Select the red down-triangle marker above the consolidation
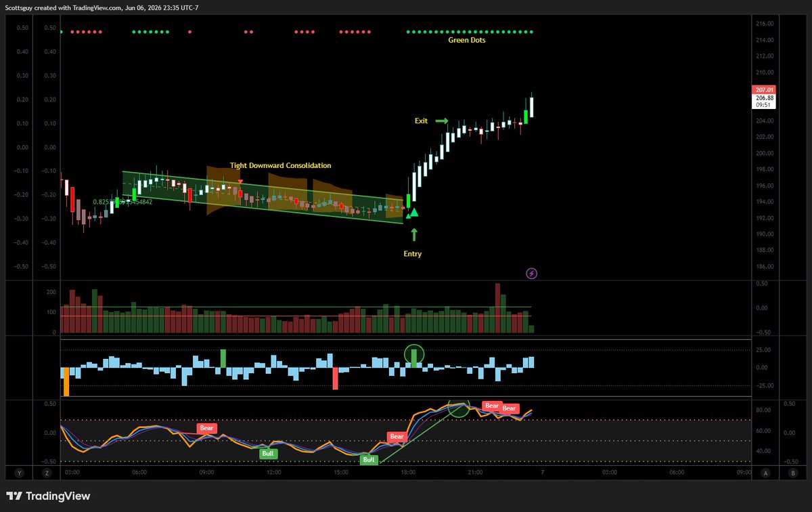Viewport: 812px width, 512px height. tap(240, 182)
